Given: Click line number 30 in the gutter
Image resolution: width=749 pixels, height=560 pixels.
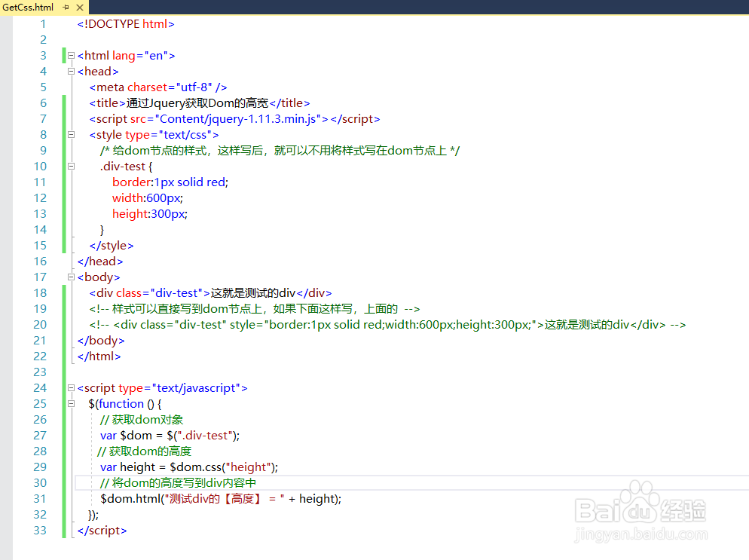Looking at the screenshot, I should 40,483.
